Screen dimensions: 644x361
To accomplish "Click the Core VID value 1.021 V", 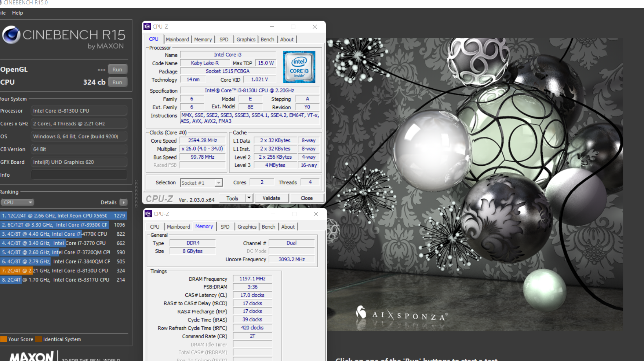I will coord(259,80).
